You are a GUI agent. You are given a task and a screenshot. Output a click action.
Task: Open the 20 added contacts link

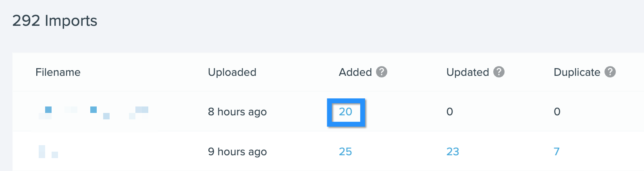345,112
